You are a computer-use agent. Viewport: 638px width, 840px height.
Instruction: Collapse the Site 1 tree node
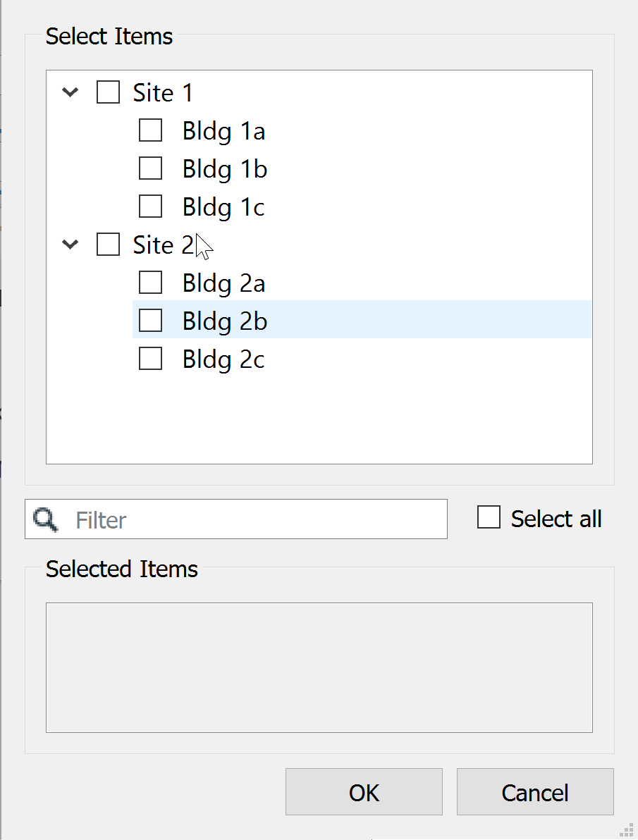point(70,92)
